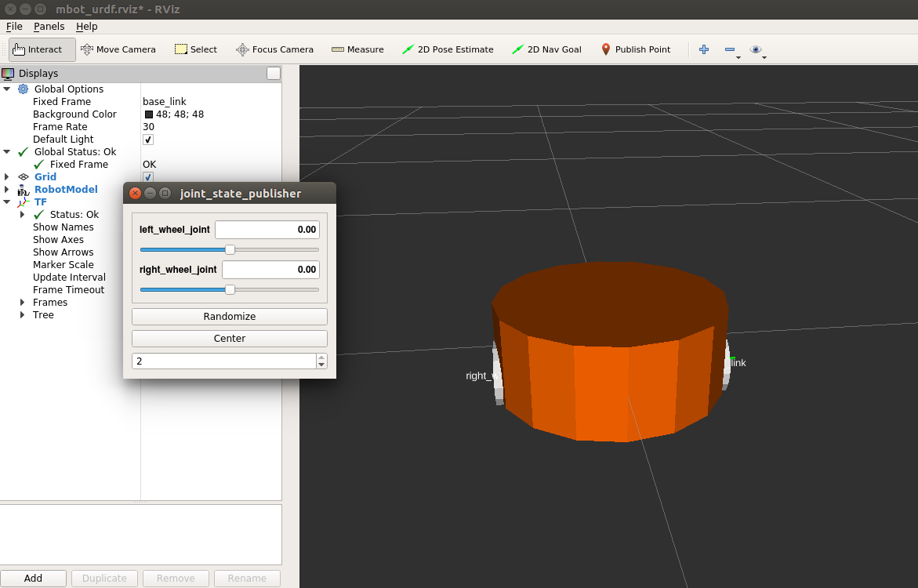Image resolution: width=918 pixels, height=588 pixels.
Task: Click the Center button
Action: pos(230,339)
